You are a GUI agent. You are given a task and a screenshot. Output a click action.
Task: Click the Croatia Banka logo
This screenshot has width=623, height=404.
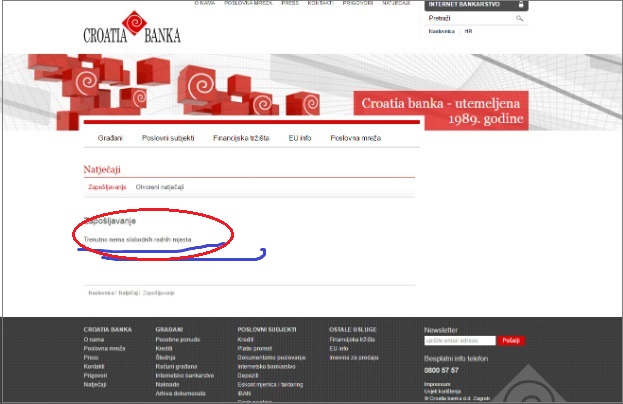132,27
